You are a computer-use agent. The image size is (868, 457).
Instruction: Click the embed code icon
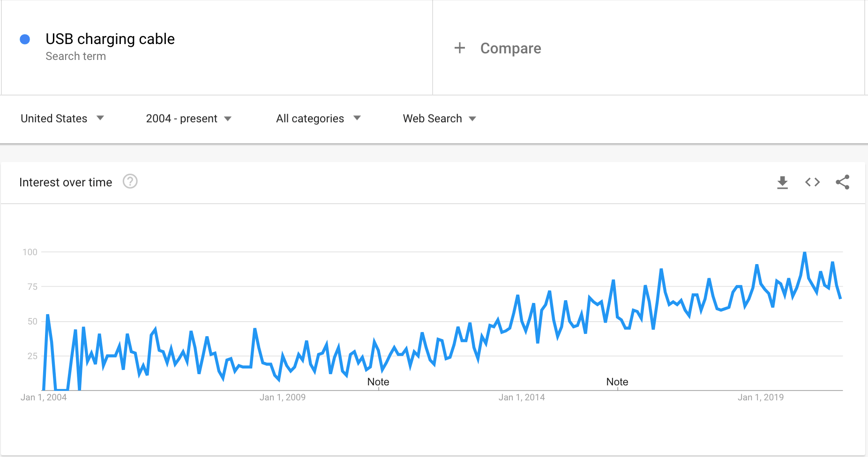pos(812,182)
